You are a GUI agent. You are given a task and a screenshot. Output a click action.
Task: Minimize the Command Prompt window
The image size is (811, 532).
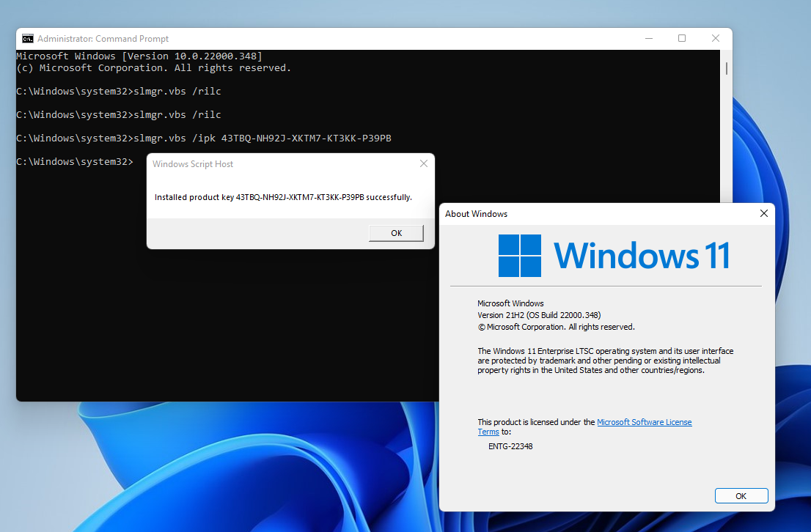coord(649,39)
